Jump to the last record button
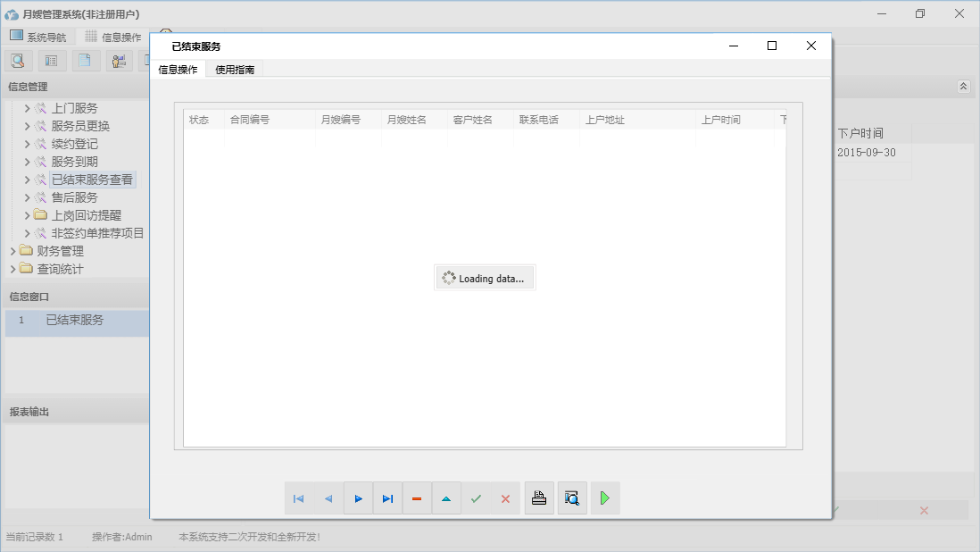 click(x=387, y=498)
